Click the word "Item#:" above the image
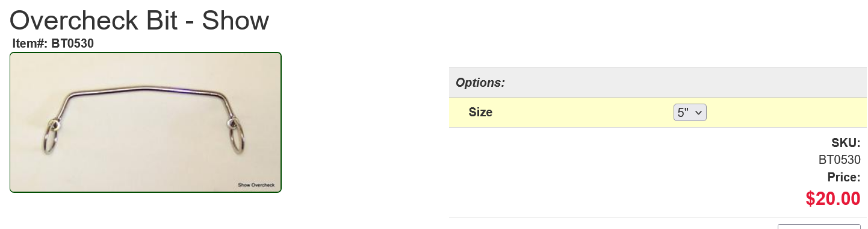Image resolution: width=868 pixels, height=229 pixels. (x=31, y=43)
